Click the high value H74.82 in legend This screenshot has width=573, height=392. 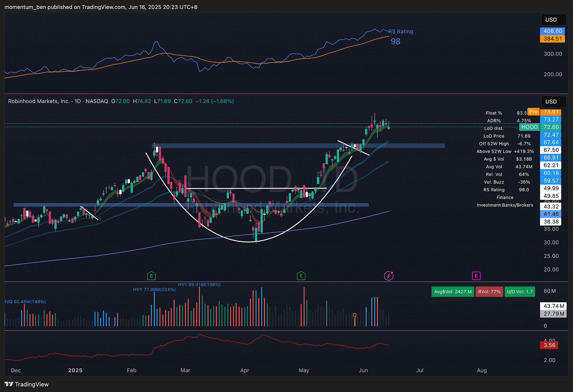tap(142, 101)
